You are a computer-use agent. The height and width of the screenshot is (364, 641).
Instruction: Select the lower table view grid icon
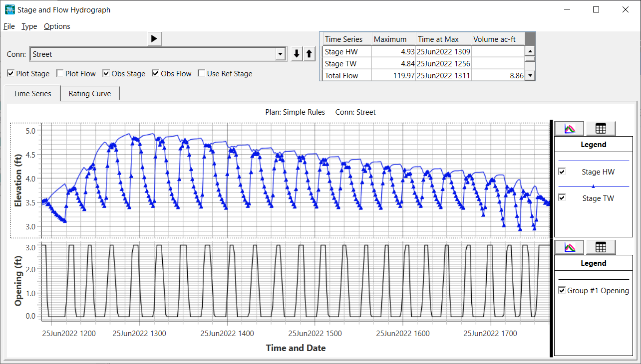(x=601, y=247)
